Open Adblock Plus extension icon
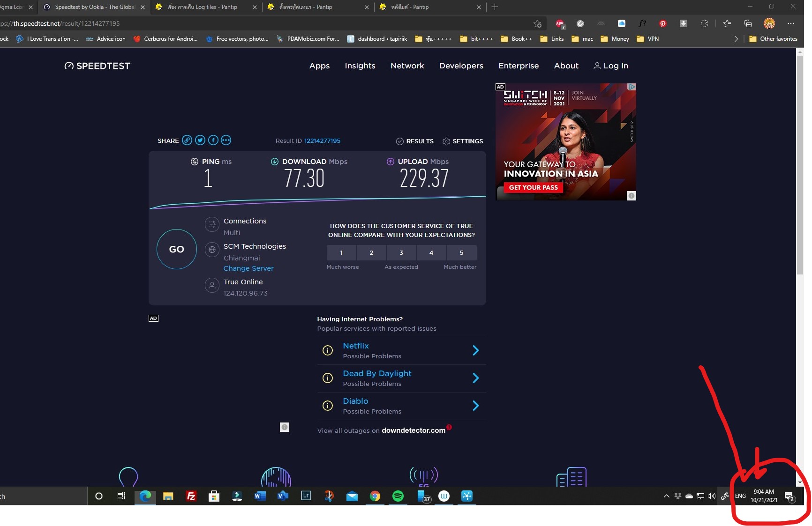 pos(560,23)
